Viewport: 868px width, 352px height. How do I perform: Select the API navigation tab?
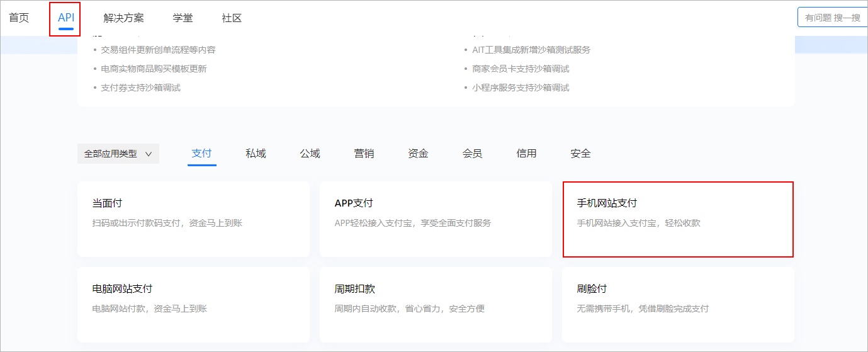click(66, 18)
